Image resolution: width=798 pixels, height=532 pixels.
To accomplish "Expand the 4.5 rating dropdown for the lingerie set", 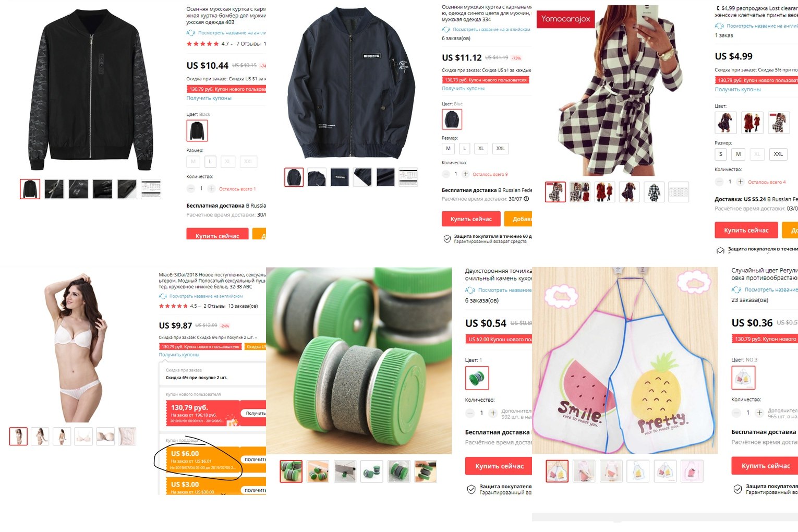I will 200,307.
